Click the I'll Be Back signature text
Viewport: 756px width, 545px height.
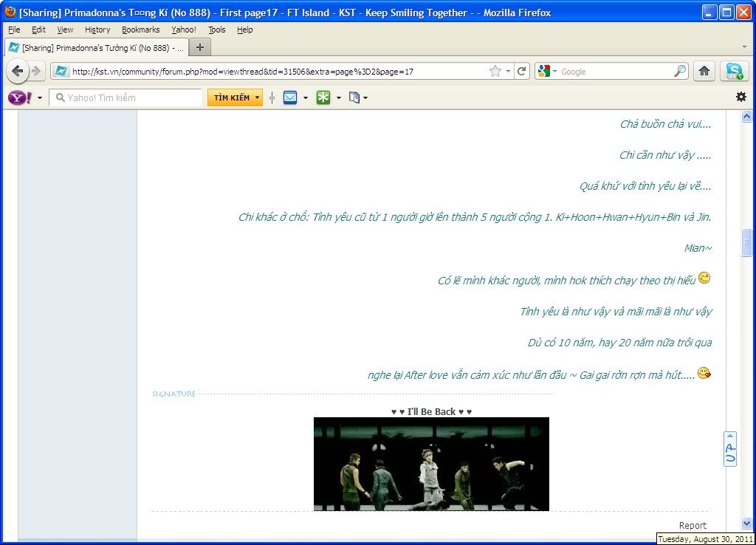click(431, 411)
